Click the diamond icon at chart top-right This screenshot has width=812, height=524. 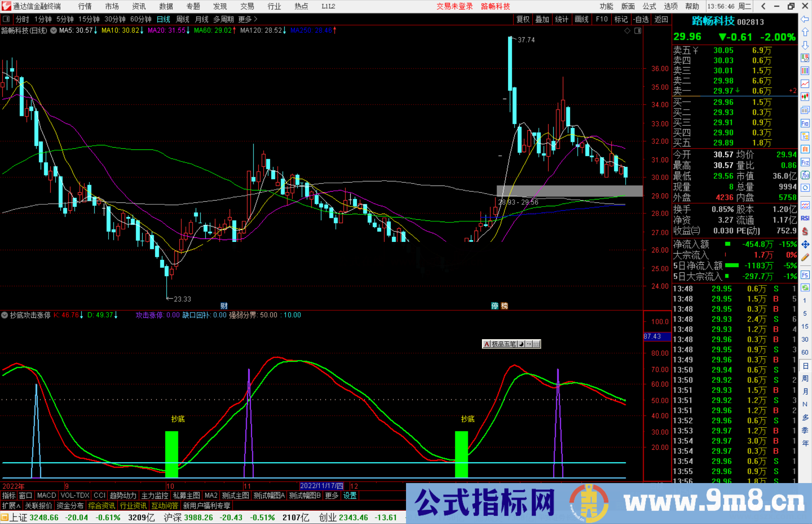[x=627, y=31]
